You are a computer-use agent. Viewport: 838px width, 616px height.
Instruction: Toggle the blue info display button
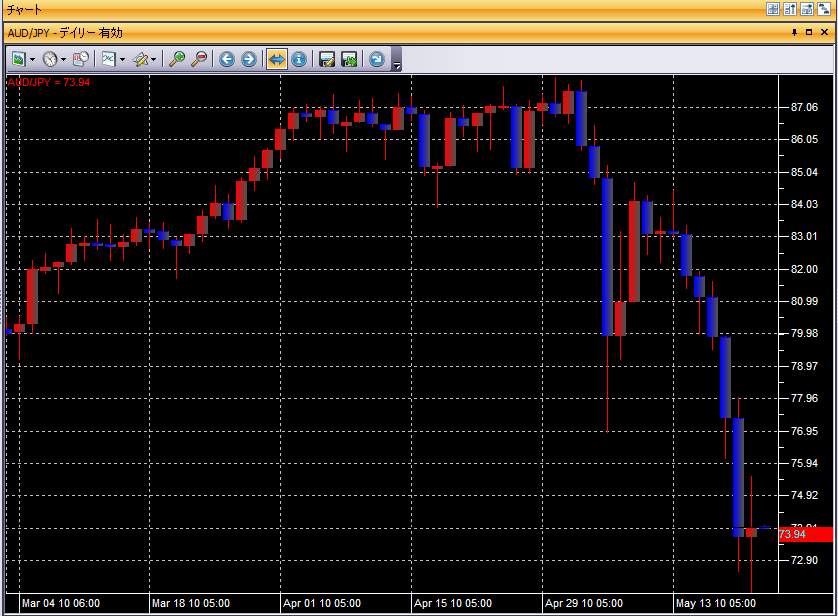299,60
